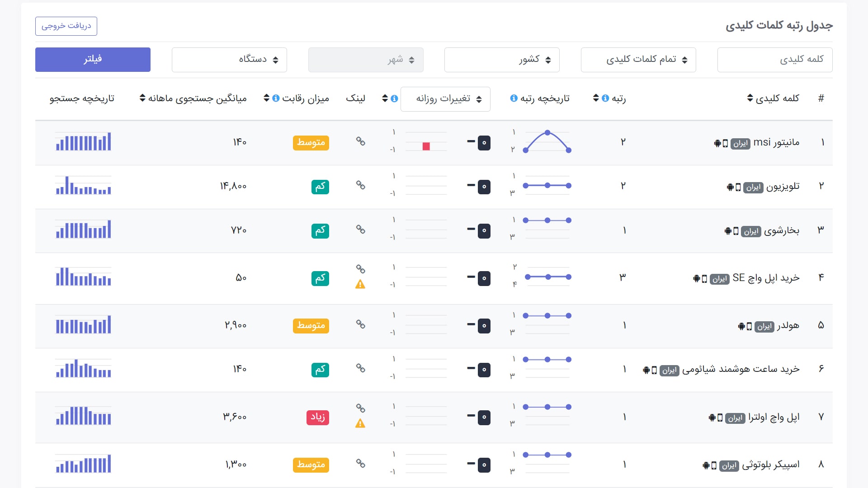Image resolution: width=868 pixels, height=488 pixels.
Task: Click info icon next to میزان رقابت header
Action: [276, 98]
